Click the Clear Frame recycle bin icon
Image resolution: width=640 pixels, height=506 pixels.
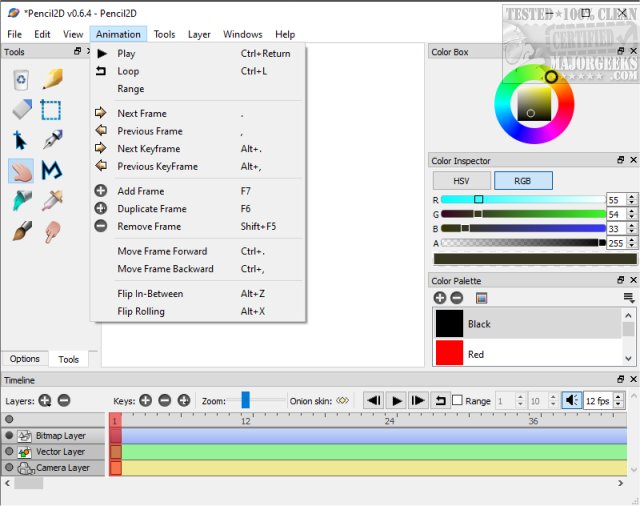(x=21, y=79)
